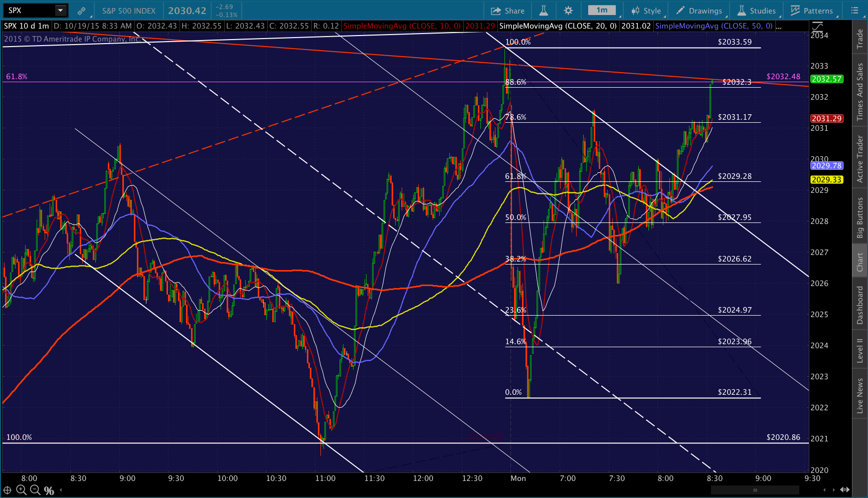The image size is (868, 498).
Task: Open the Patterns menu
Action: (x=812, y=11)
